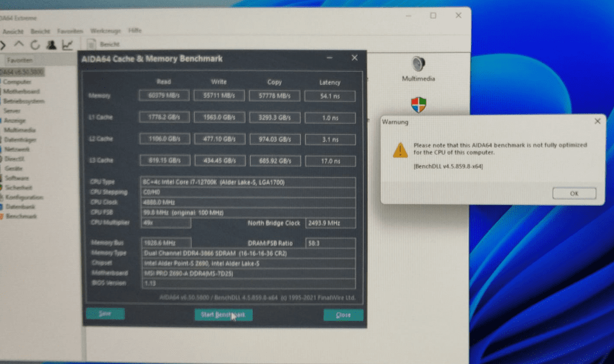Open the Favoriten menu in menu bar

coord(70,31)
